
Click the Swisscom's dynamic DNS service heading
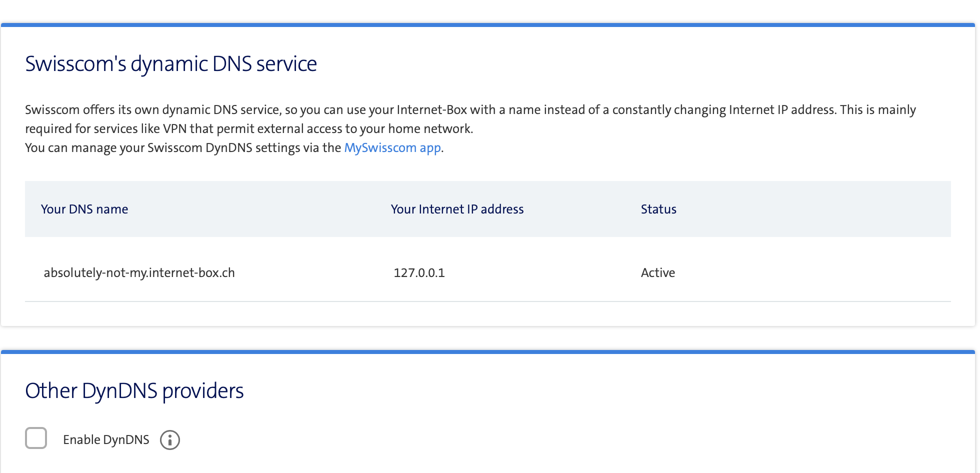tap(171, 64)
